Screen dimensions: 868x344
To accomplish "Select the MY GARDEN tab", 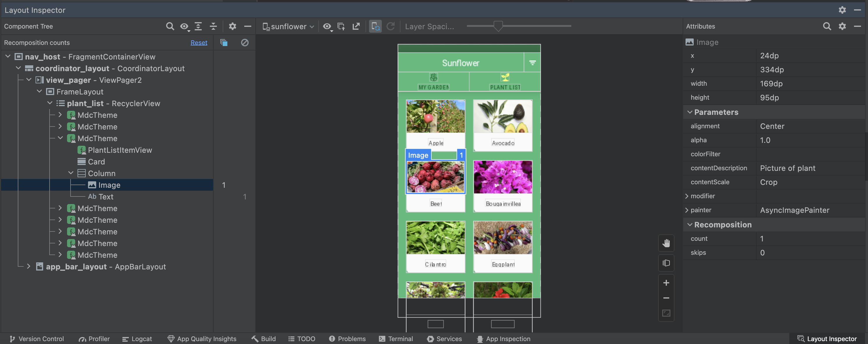I will click(x=434, y=82).
